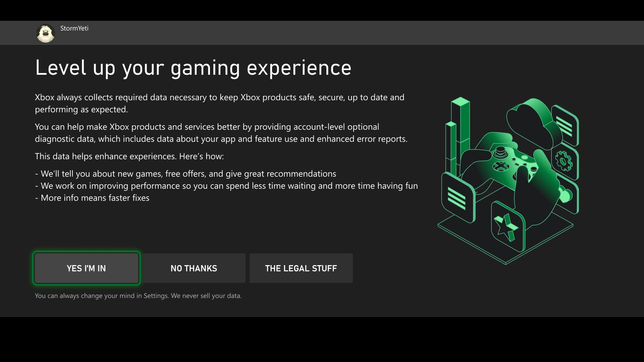Click StormYeti account name
This screenshot has width=644, height=362.
(x=74, y=28)
